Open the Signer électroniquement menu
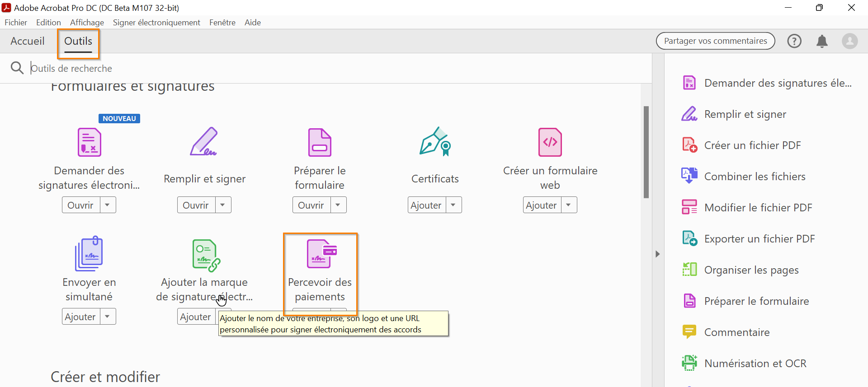Viewport: 868px width, 387px height. pyautogui.click(x=156, y=23)
